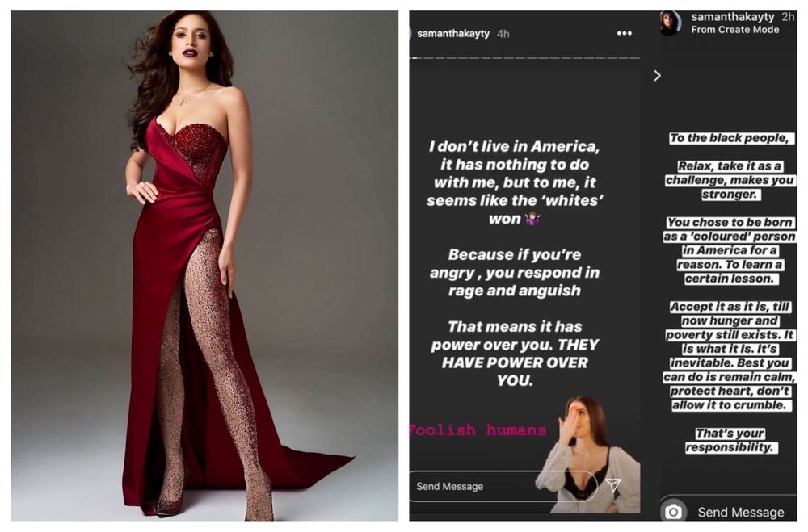The image size is (808, 532).
Task: Click the next story chevron arrow
Action: click(x=657, y=76)
